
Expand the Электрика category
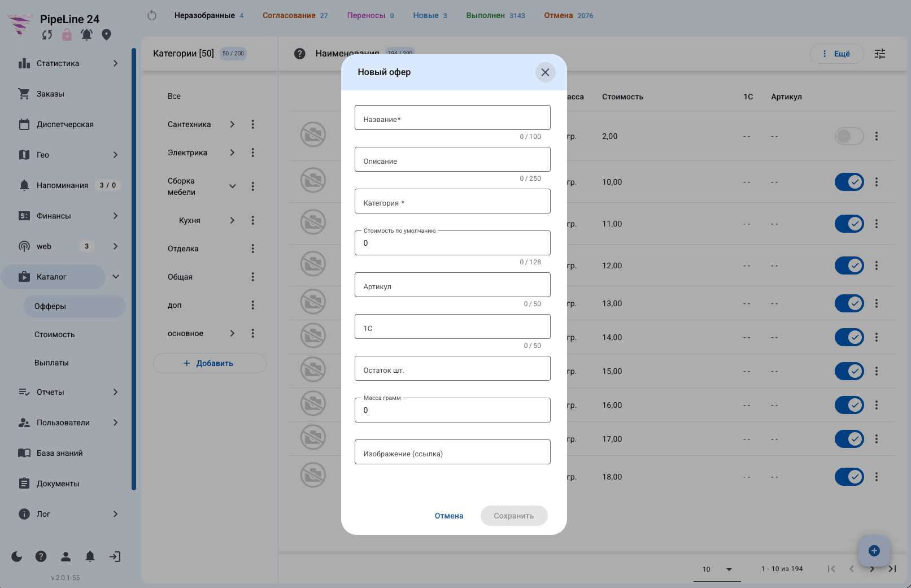click(232, 153)
